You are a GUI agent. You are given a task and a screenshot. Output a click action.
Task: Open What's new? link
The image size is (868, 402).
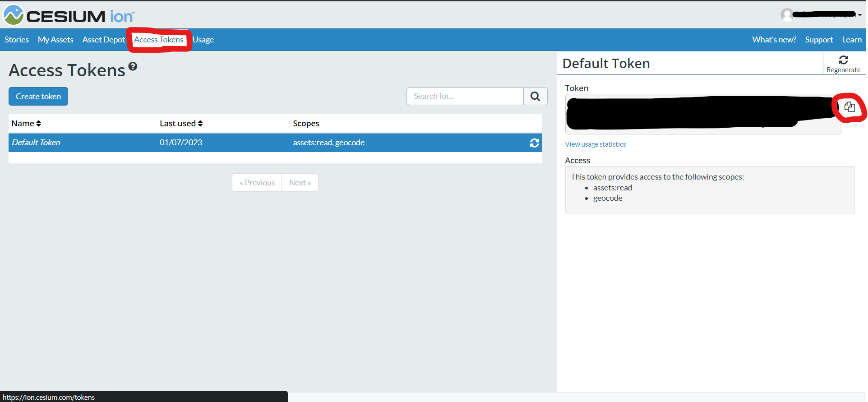click(774, 40)
